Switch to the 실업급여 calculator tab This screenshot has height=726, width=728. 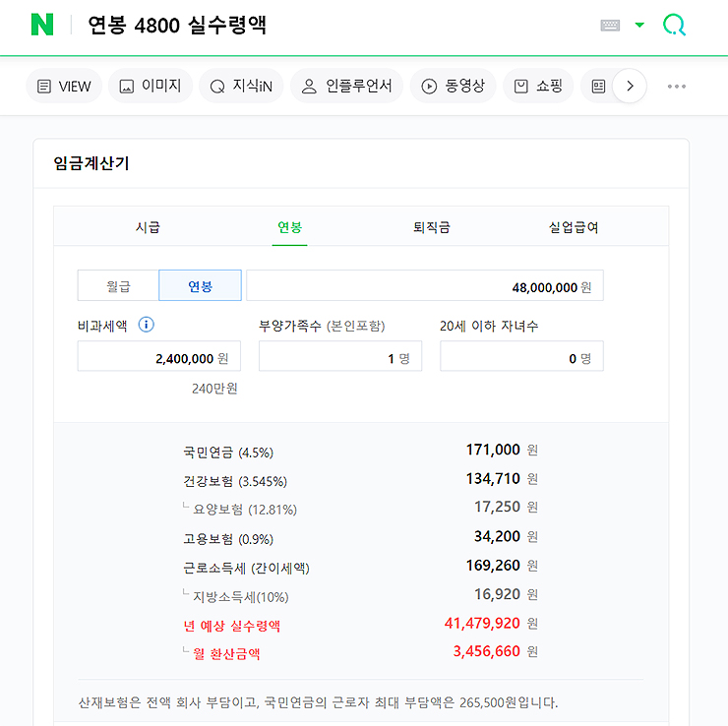click(574, 227)
